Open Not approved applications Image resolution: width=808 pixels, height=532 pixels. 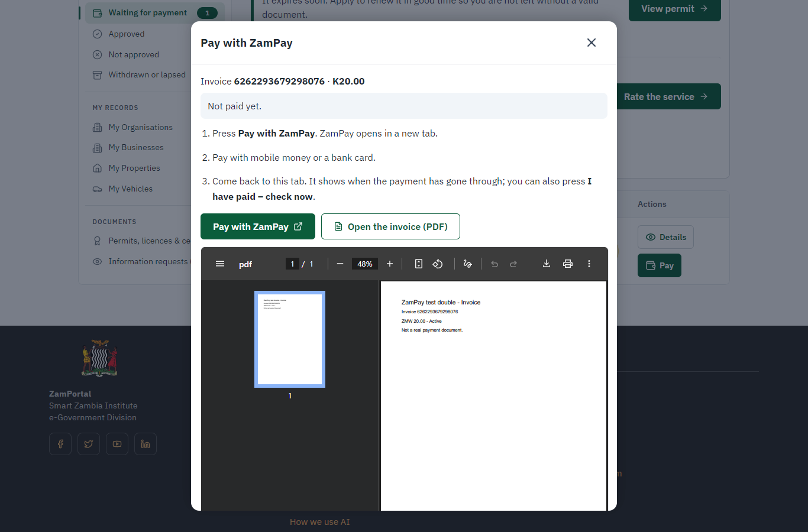(x=134, y=54)
